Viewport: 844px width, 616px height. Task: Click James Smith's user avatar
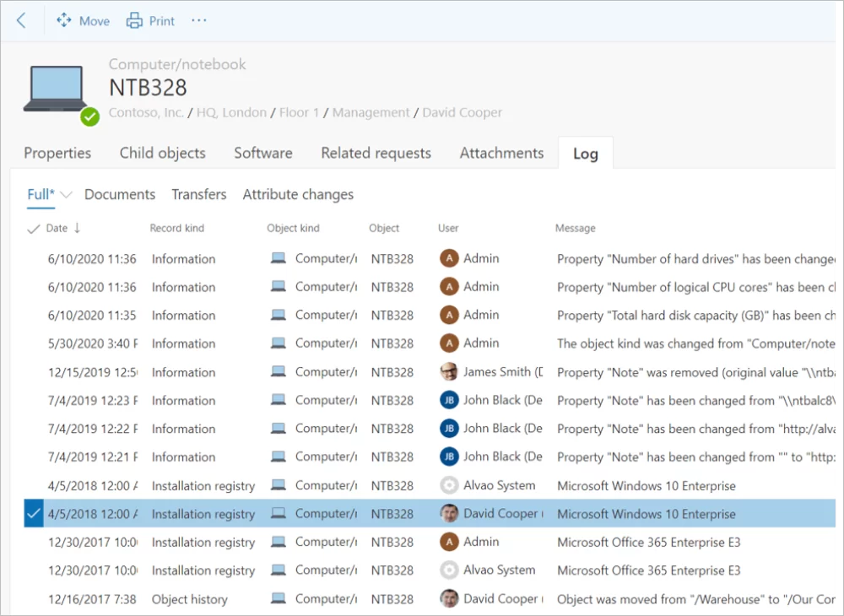449,372
